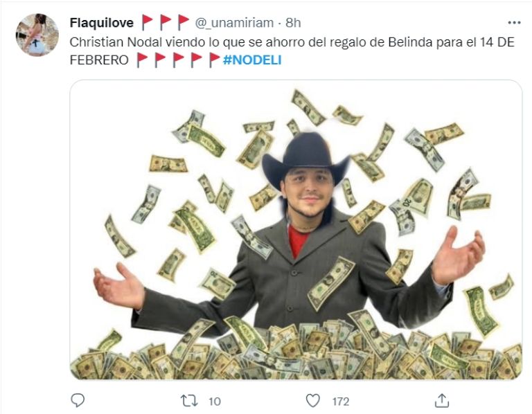Click the red flag next to FEBRERO
Image resolution: width=532 pixels, height=414 pixels.
pos(142,60)
